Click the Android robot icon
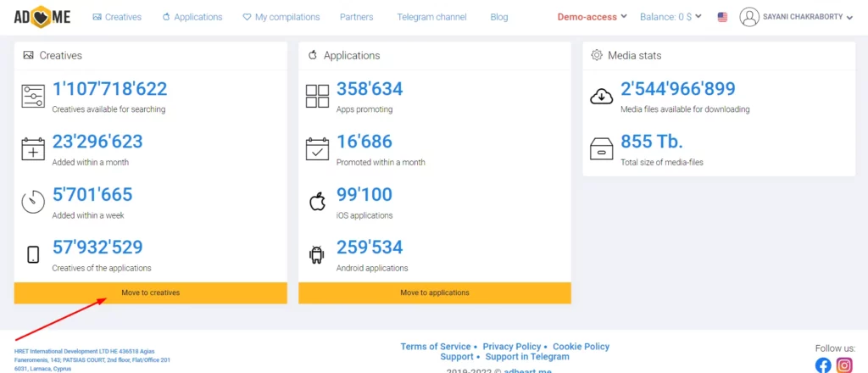 (317, 253)
